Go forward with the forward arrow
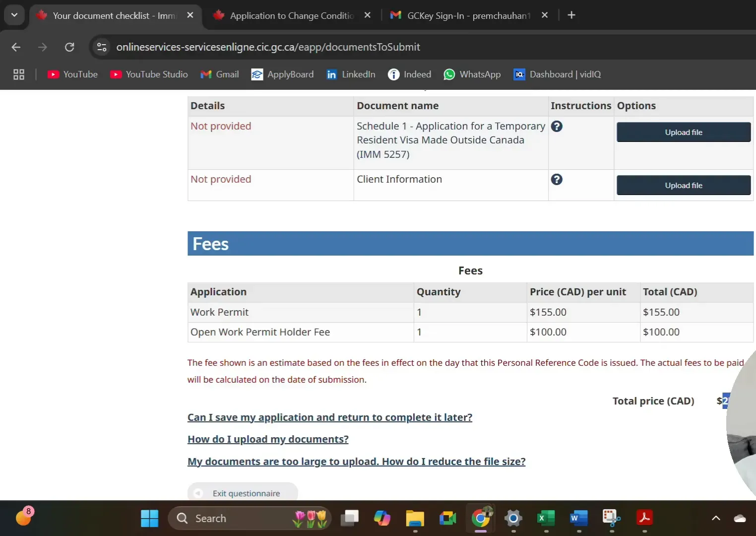756x536 pixels. click(43, 47)
